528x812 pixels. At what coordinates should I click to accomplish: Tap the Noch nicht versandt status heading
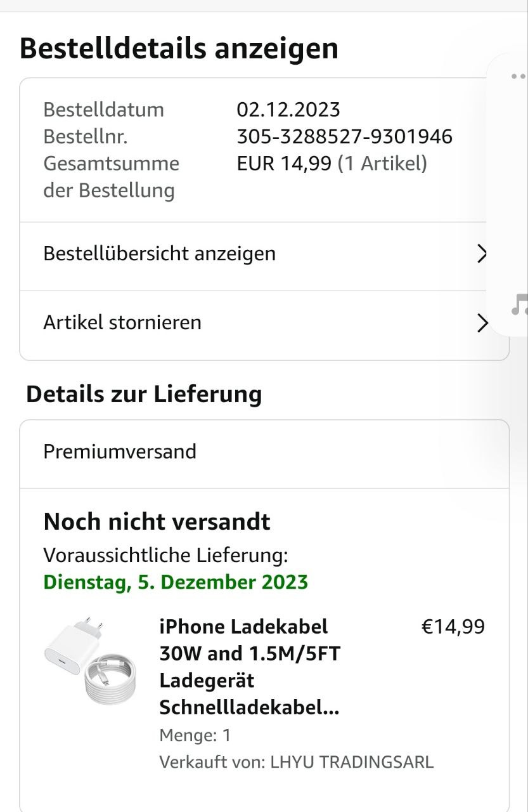point(157,522)
